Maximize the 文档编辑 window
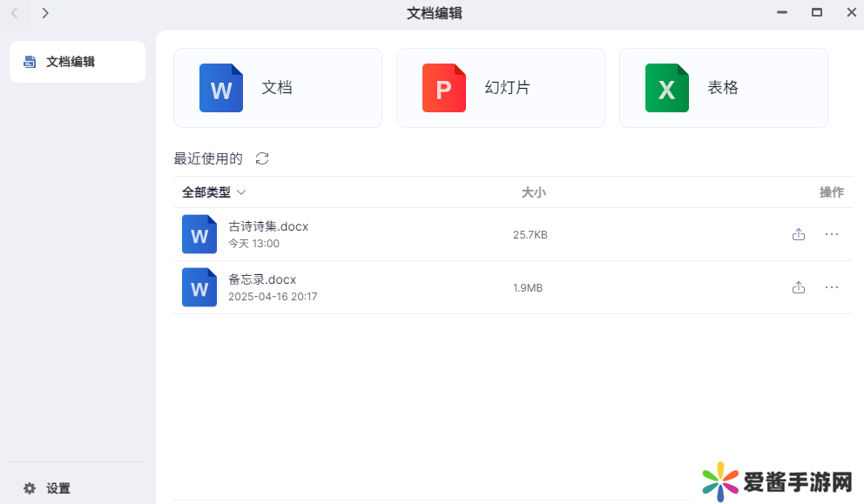The width and height of the screenshot is (864, 504). (x=817, y=12)
